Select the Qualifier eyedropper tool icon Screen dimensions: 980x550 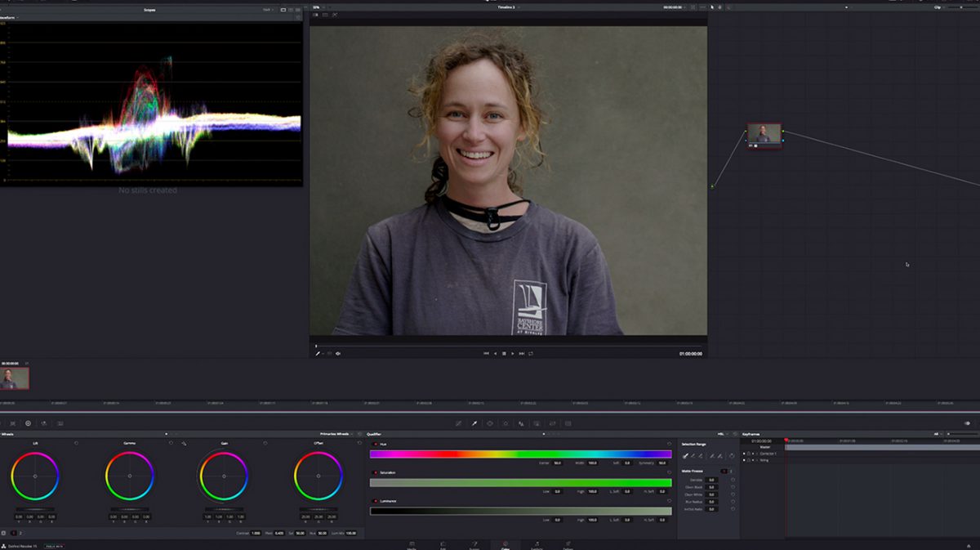click(x=474, y=423)
